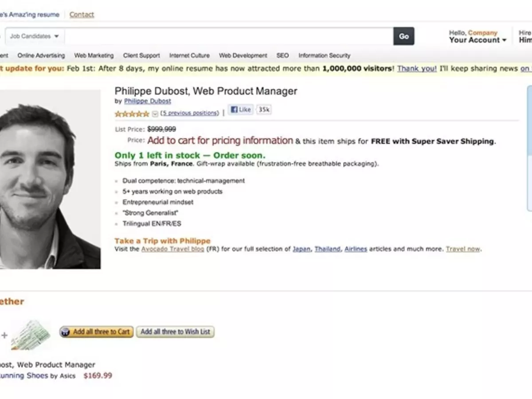Select the Information Security category
532x399 pixels.
324,55
